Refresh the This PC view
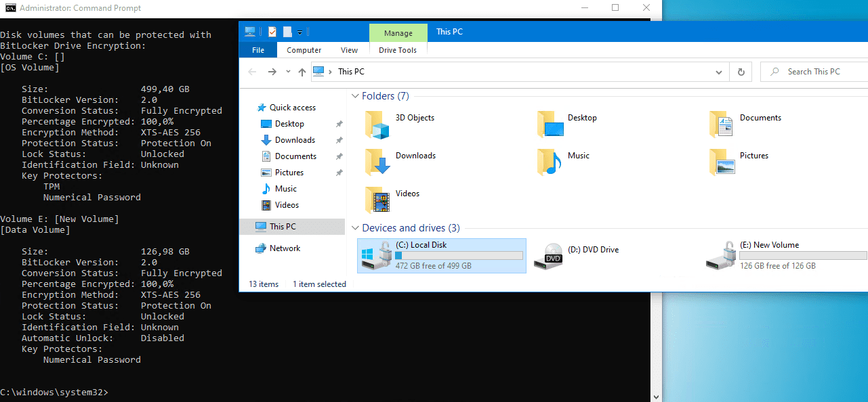Viewport: 868px width, 402px height. [x=741, y=72]
